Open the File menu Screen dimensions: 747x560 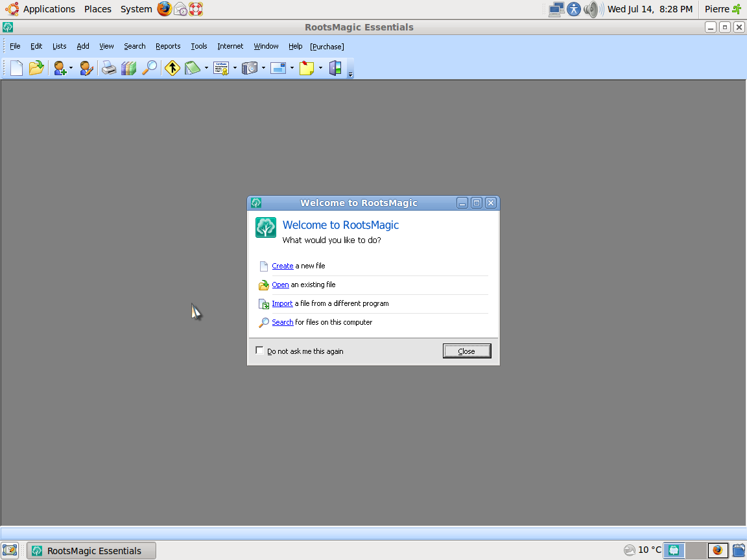pyautogui.click(x=16, y=46)
